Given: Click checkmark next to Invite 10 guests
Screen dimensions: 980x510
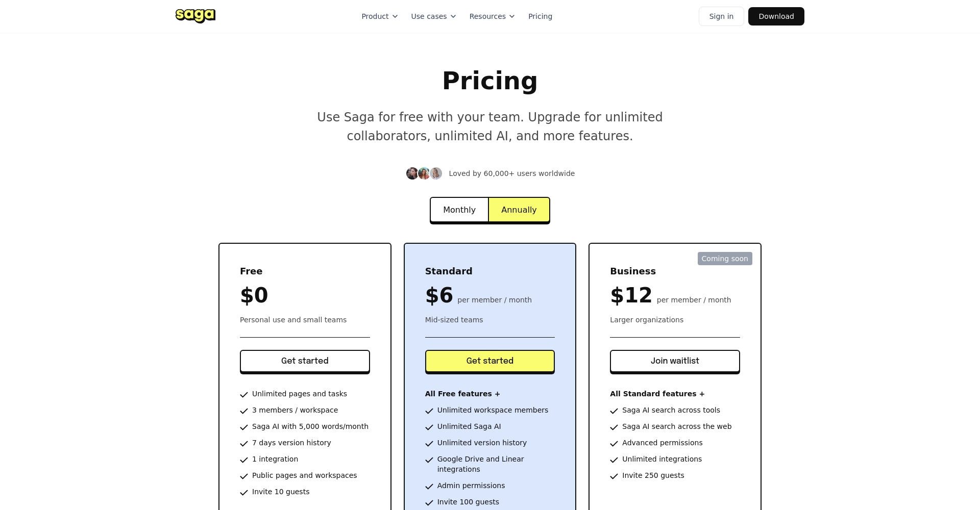Looking at the screenshot, I should point(244,492).
